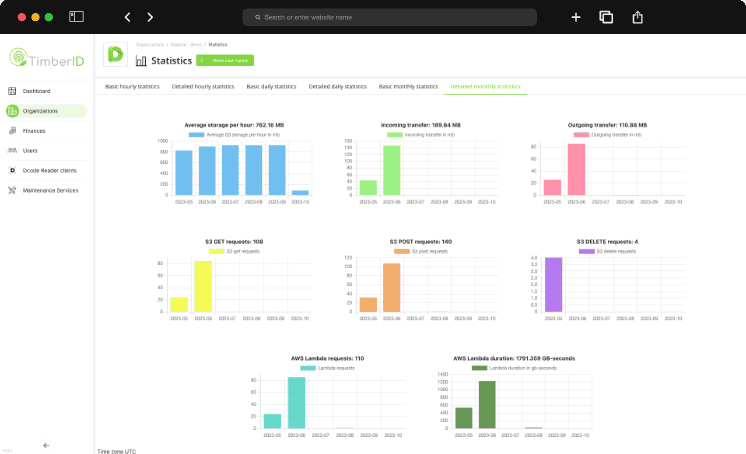
Task: Click the 'Time zone UTC' footer text
Action: [x=117, y=451]
